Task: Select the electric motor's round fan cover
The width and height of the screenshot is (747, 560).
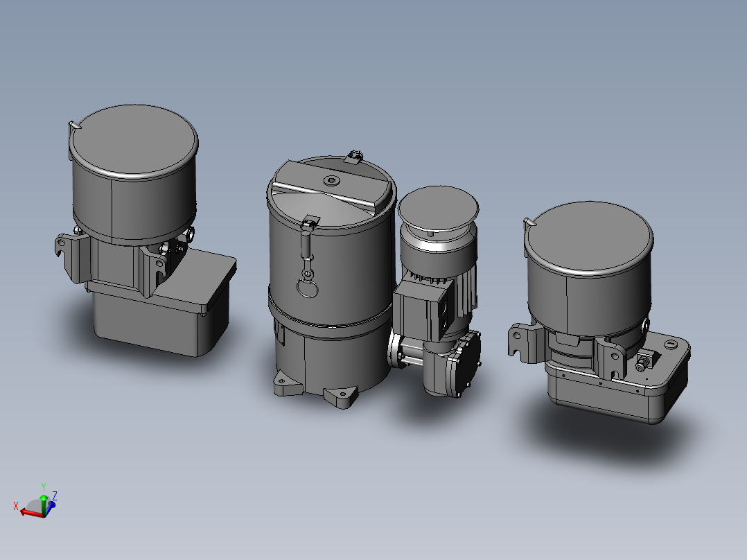Action: point(438,209)
